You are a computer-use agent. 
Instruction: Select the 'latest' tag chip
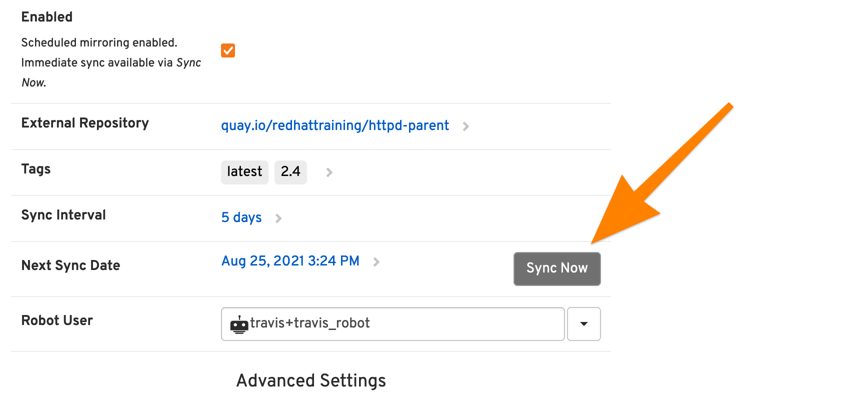point(244,172)
